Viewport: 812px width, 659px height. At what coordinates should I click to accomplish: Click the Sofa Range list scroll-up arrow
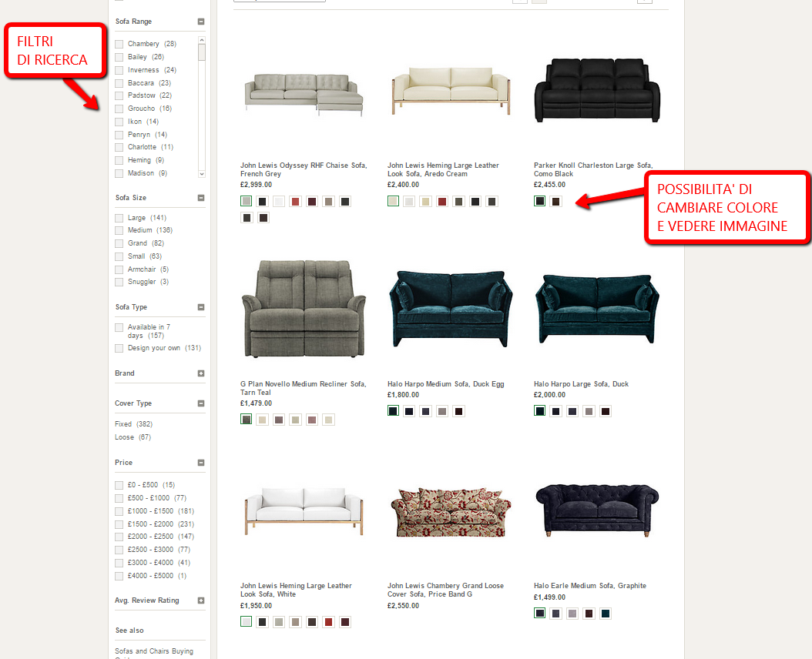click(202, 40)
